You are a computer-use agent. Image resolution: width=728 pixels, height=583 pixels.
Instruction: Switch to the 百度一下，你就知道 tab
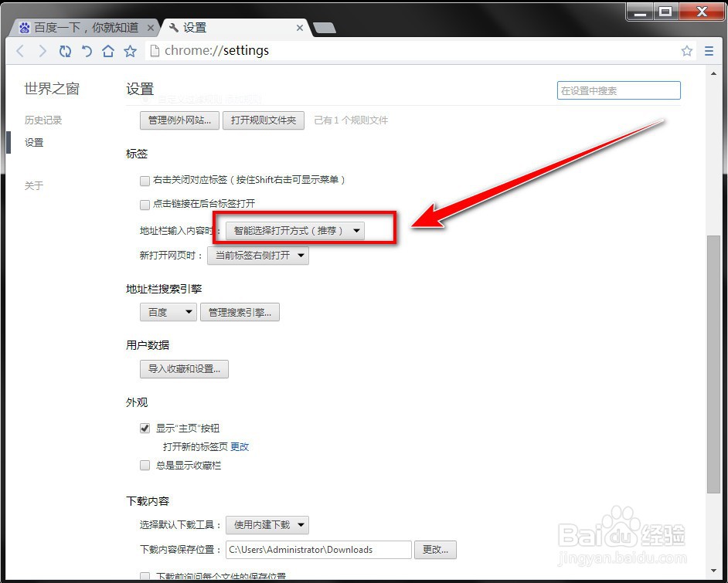[x=84, y=28]
